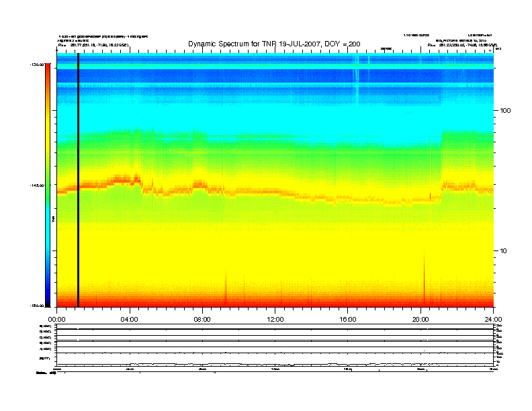Image resolution: width=532 pixels, height=411 pixels.
Task: Click the 08:00 time axis label
Action: pos(202,320)
